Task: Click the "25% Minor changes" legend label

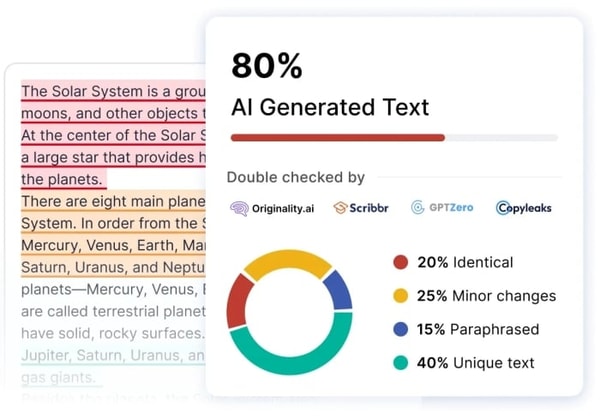Action: pyautogui.click(x=488, y=296)
